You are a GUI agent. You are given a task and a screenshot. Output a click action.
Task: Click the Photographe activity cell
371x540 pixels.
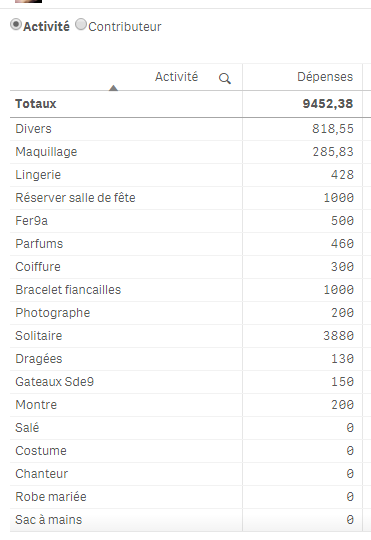tap(52, 313)
